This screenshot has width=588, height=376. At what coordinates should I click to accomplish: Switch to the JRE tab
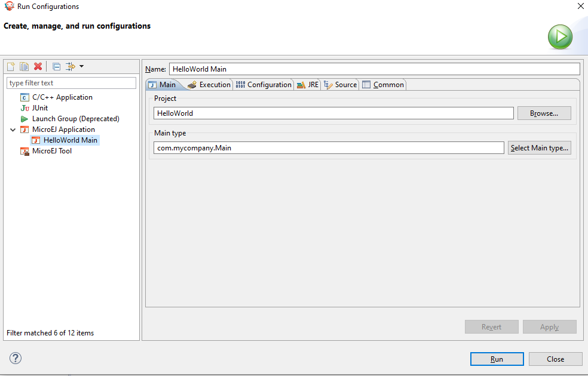point(310,84)
